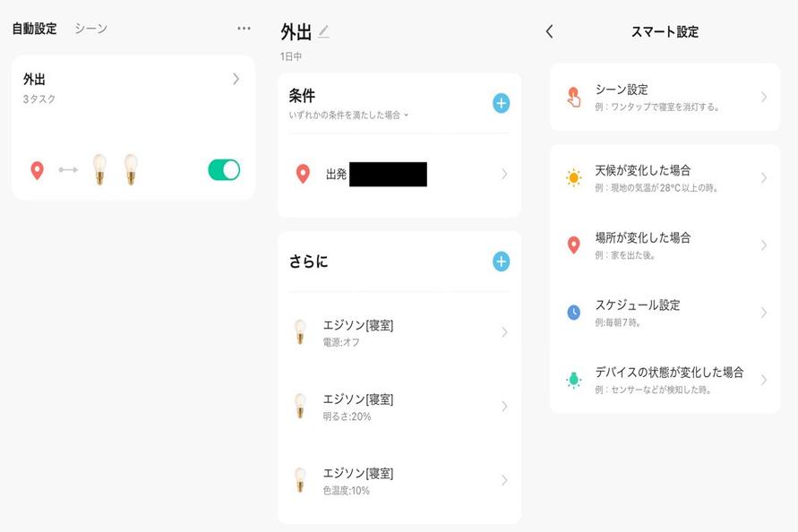Viewport: 798px width, 532px height.
Task: Add a new task with the さらに plus icon
Action: (x=501, y=262)
